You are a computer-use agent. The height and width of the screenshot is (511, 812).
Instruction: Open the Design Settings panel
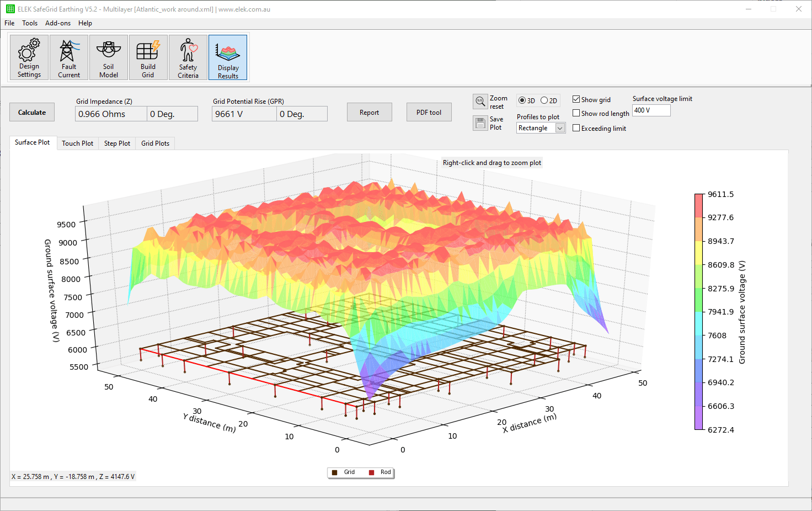(x=29, y=57)
